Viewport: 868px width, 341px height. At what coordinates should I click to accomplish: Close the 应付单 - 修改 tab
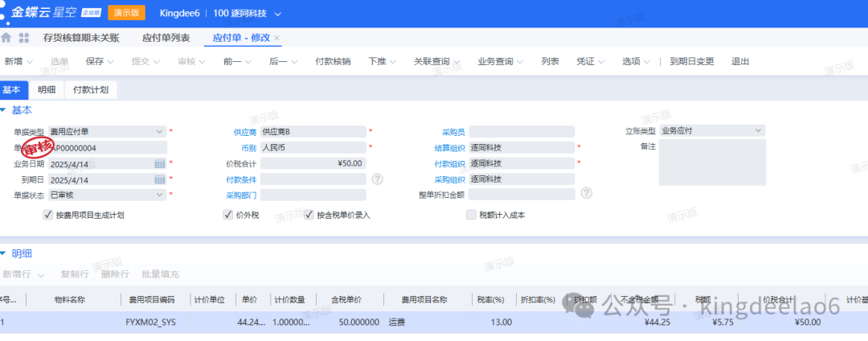click(x=277, y=38)
